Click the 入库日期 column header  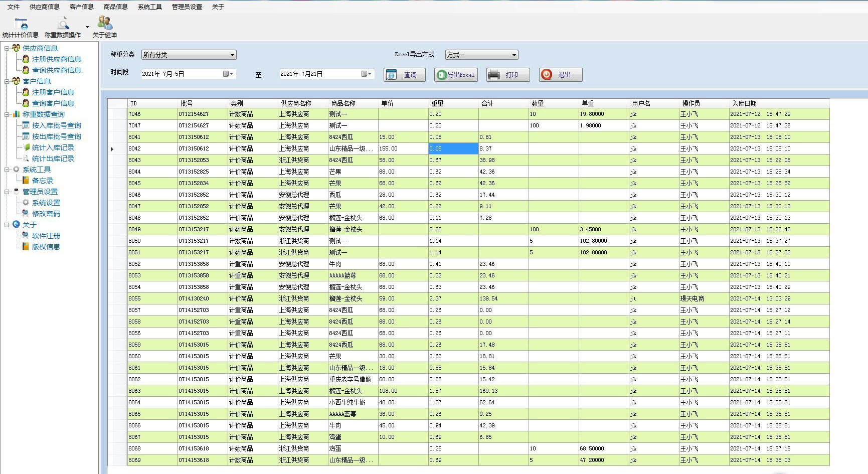click(779, 103)
